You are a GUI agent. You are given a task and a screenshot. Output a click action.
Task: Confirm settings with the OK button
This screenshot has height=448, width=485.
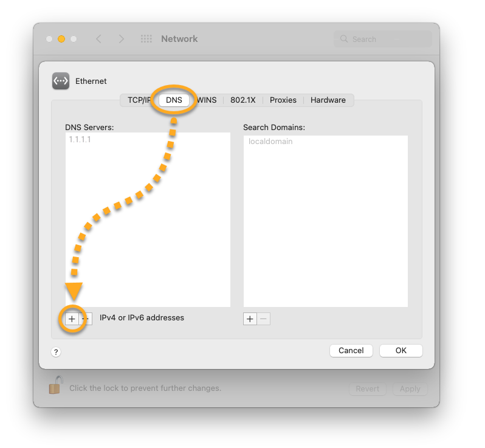coord(401,351)
